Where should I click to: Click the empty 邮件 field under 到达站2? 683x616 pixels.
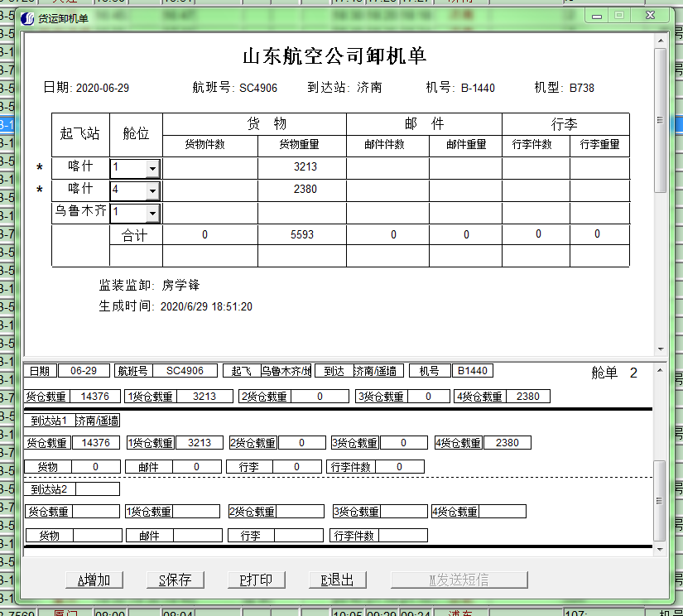(x=198, y=535)
